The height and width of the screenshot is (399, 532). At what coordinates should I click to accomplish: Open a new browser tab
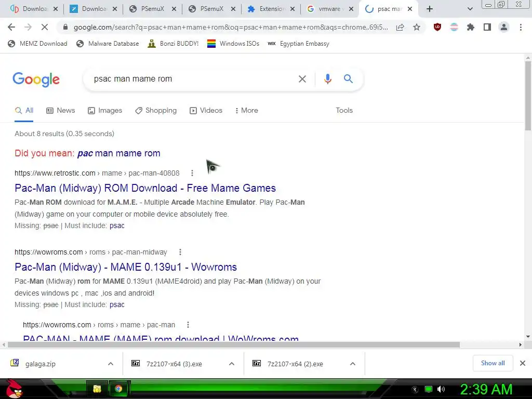point(430,9)
